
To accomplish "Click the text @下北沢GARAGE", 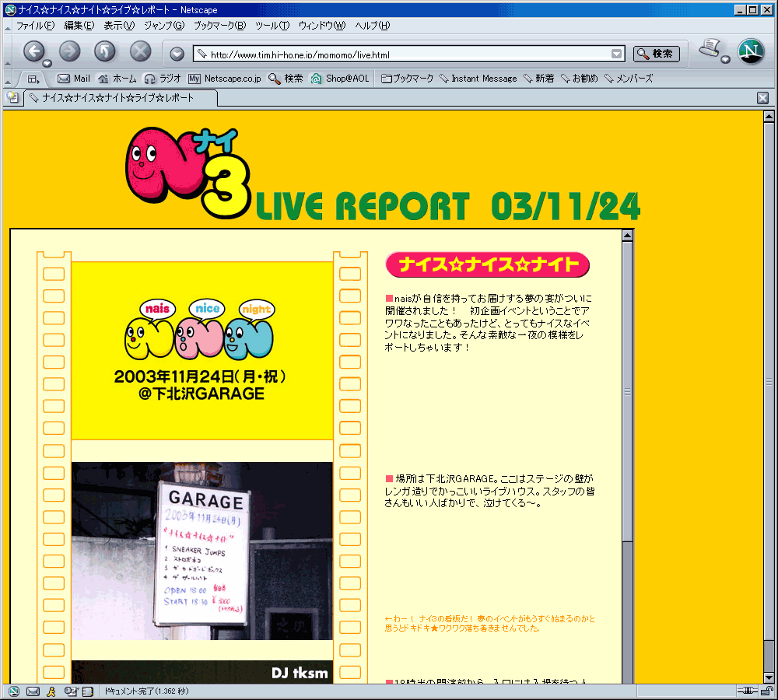I will pyautogui.click(x=201, y=394).
